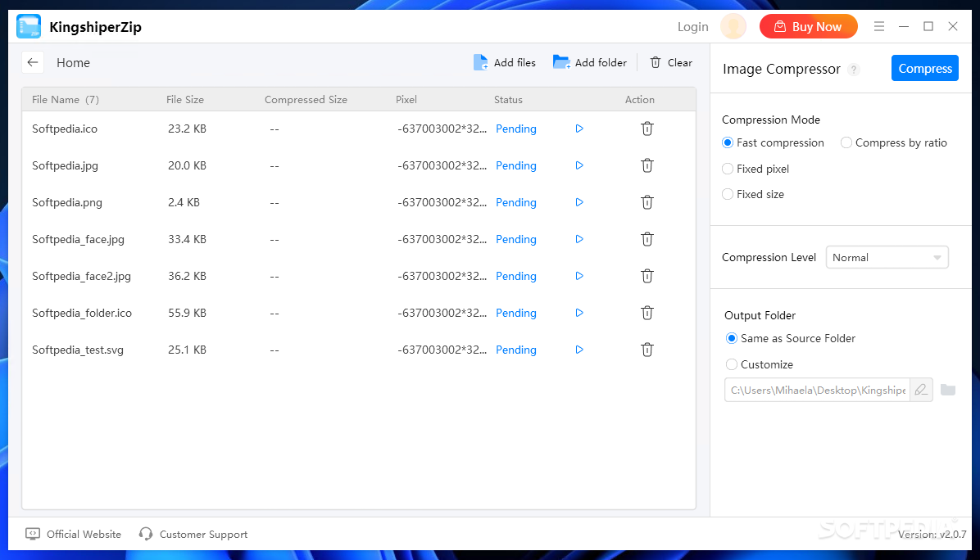Open the hamburger menu in title bar

coord(878,26)
